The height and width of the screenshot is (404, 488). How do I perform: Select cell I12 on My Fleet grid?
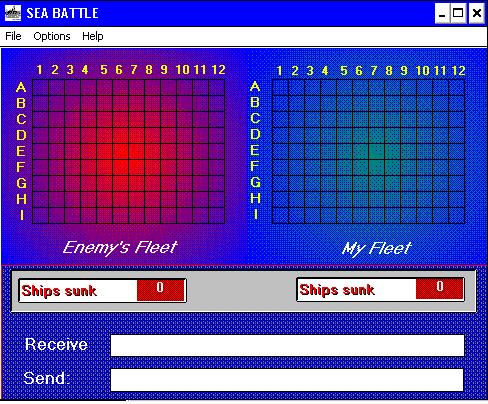click(x=457, y=215)
